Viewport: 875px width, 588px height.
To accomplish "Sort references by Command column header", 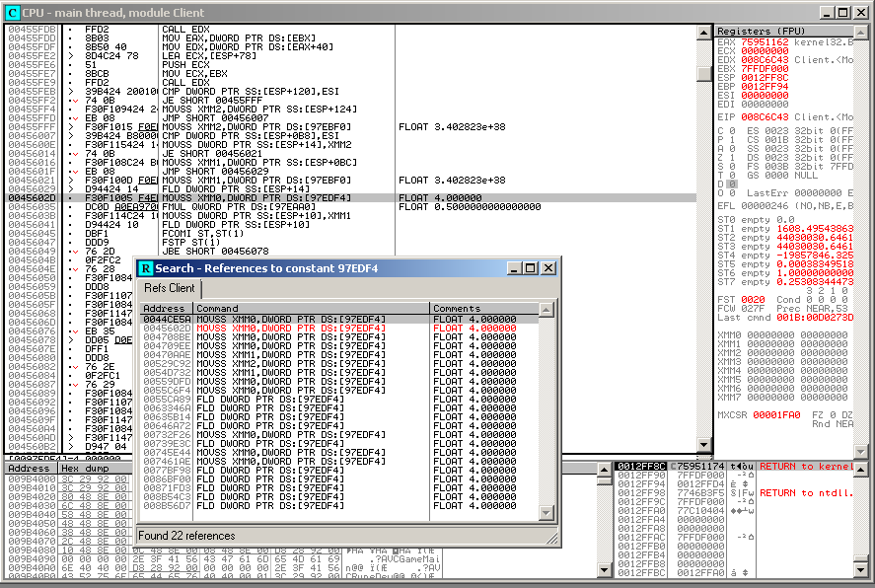I will pos(311,309).
